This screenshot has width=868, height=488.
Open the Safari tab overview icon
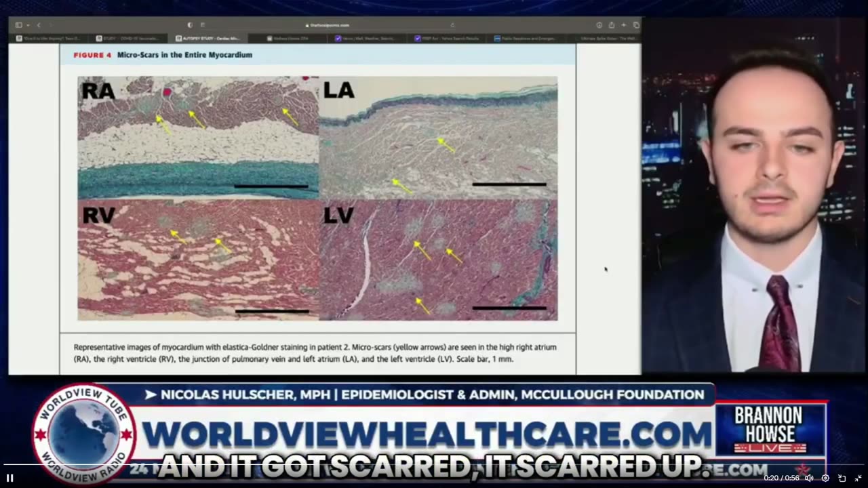pyautogui.click(x=635, y=25)
